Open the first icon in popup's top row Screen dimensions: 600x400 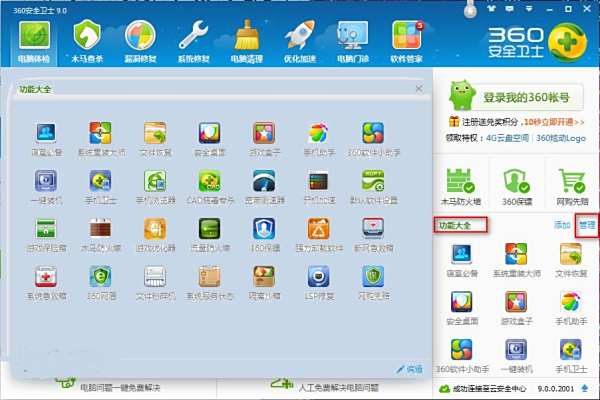click(46, 139)
